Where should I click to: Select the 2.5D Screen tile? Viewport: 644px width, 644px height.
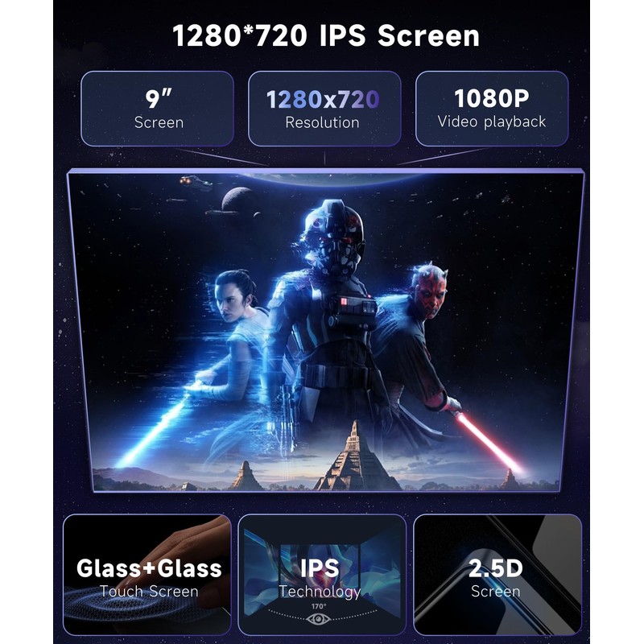(497, 575)
